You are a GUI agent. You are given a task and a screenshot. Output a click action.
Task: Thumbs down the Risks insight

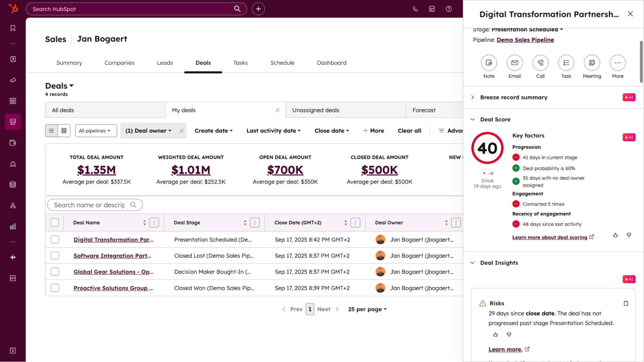509,335
